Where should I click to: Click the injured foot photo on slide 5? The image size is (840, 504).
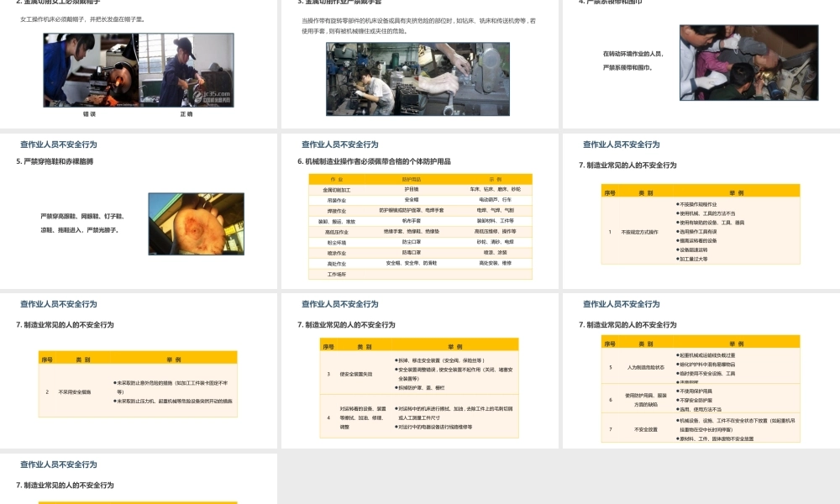point(196,224)
